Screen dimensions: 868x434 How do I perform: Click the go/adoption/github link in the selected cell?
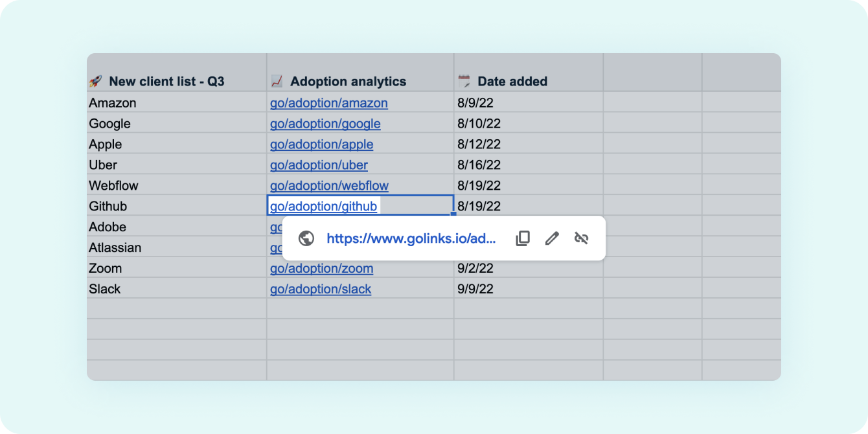tap(323, 206)
